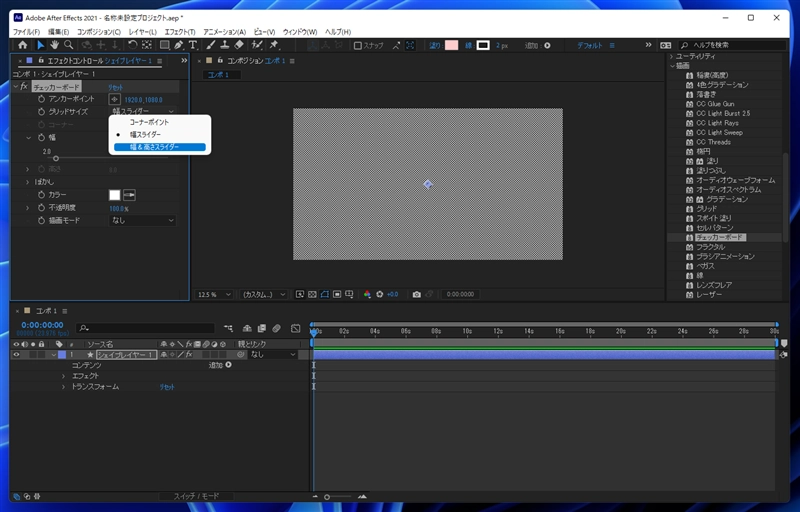This screenshot has height=512, width=800.
Task: Click the pink 塗り fill color swatch
Action: tap(451, 45)
